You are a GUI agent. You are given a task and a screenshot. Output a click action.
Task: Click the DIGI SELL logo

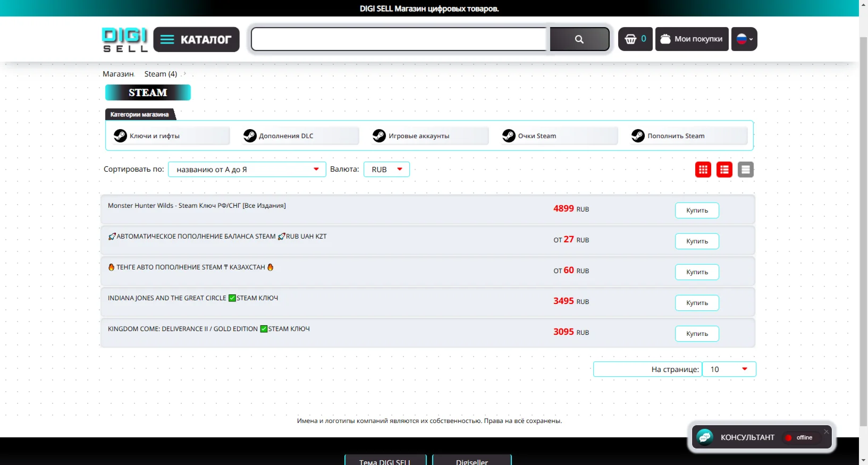(125, 39)
